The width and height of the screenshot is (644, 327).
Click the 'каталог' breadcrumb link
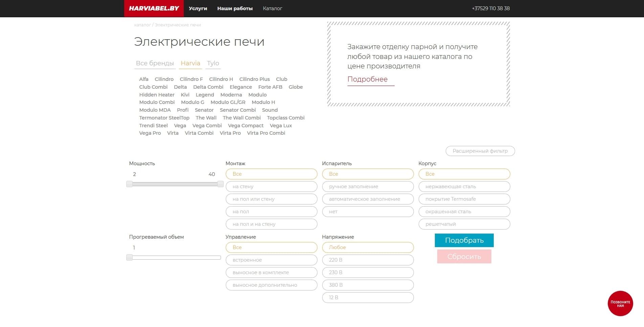(142, 25)
